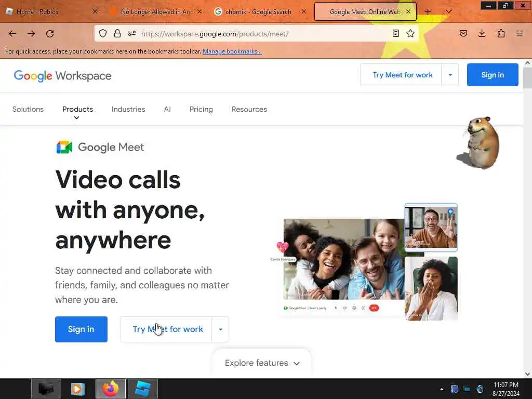Open the Downloads panel icon

(482, 33)
